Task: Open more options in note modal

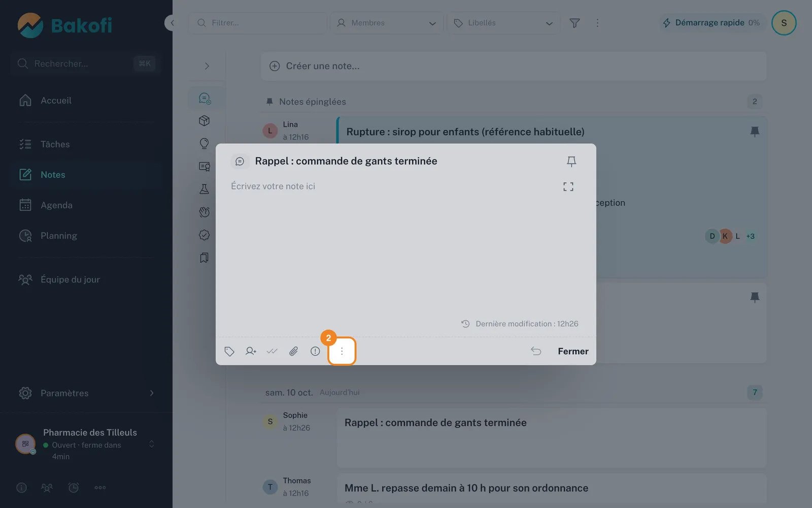Action: 342,351
